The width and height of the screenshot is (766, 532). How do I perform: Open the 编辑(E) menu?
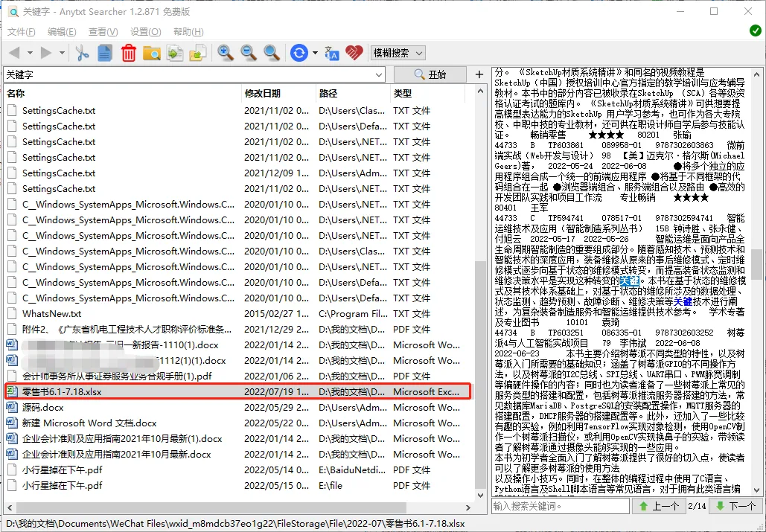(x=62, y=32)
